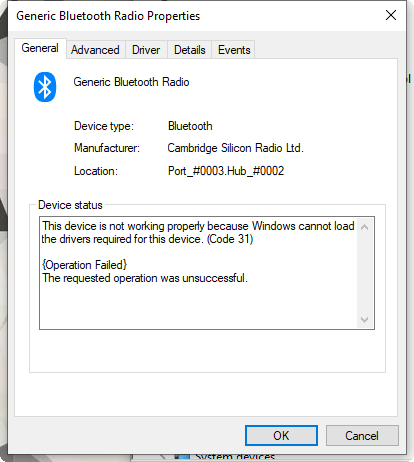The width and height of the screenshot is (414, 462).
Task: Click the device status scroll down arrow
Action: (x=365, y=320)
